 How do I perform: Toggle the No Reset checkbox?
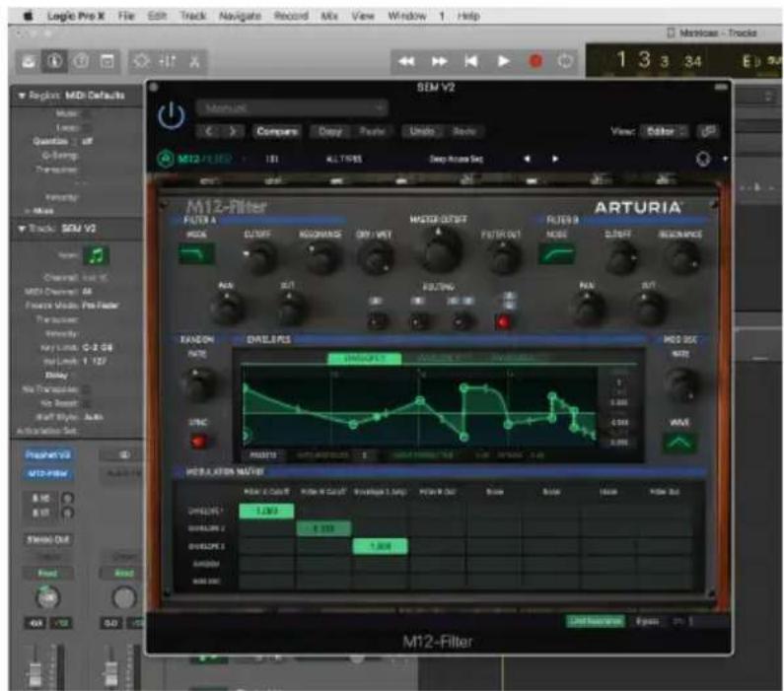[x=87, y=403]
